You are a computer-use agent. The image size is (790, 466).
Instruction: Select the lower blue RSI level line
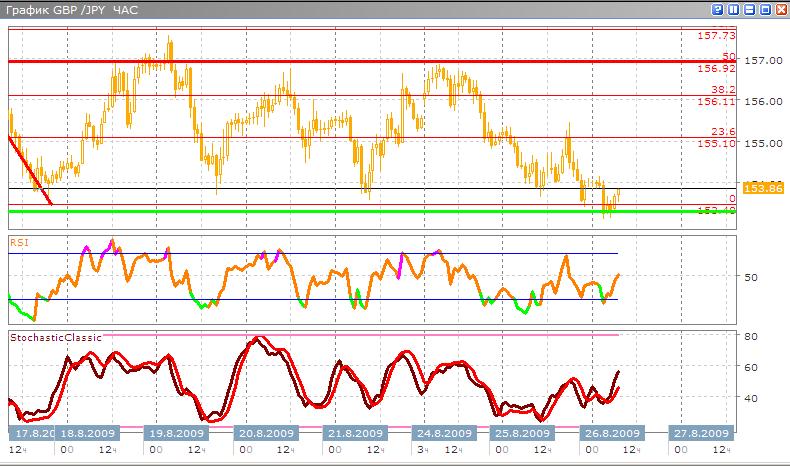tap(313, 300)
